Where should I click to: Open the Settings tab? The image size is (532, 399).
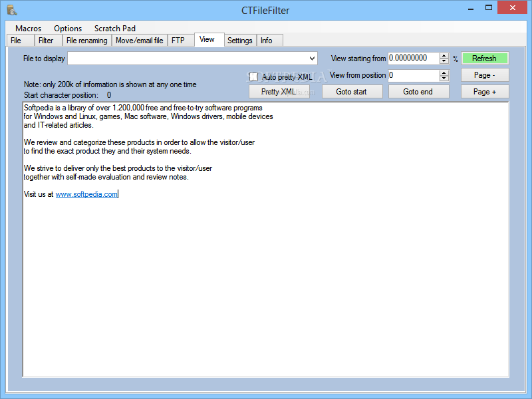click(x=240, y=41)
